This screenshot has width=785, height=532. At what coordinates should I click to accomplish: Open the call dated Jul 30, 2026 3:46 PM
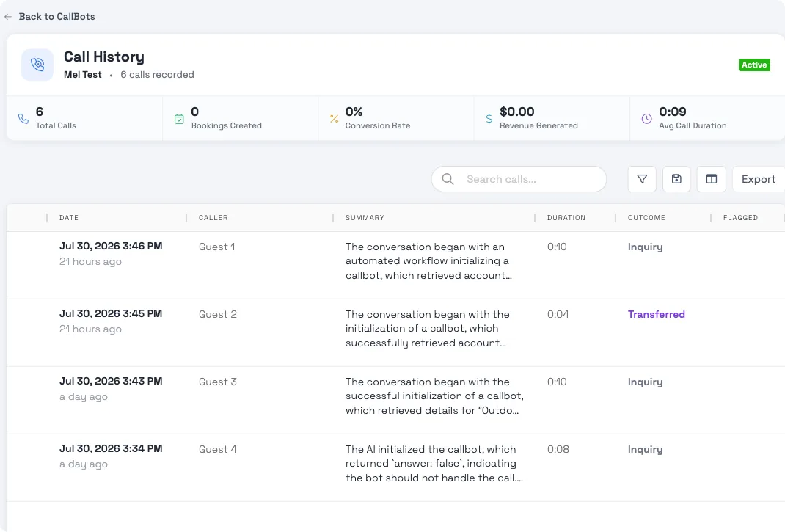coord(111,246)
